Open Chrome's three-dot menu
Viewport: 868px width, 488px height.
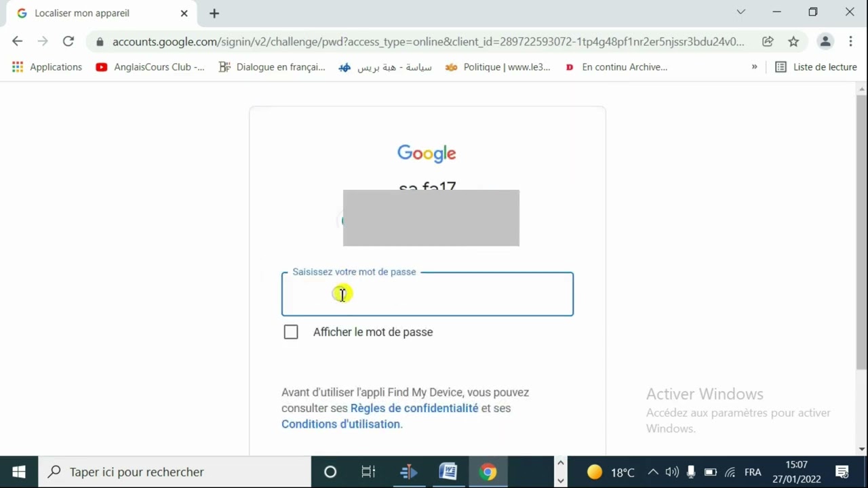point(850,41)
